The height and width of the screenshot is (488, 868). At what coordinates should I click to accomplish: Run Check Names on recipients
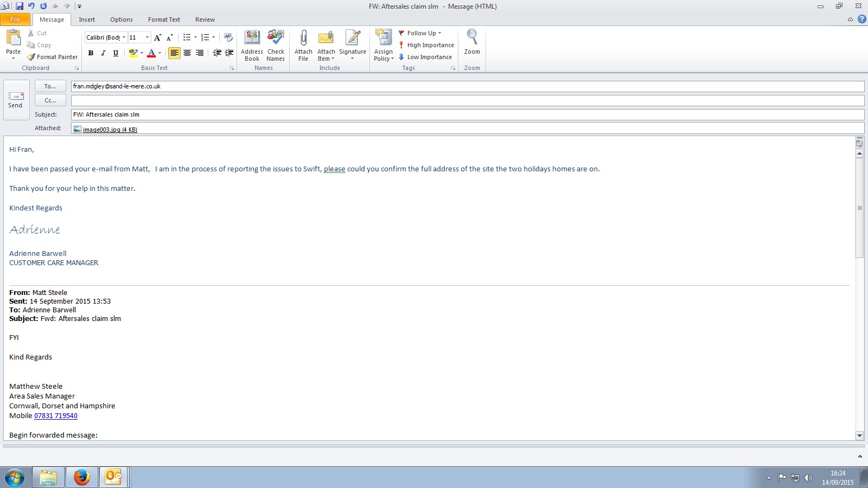[x=276, y=46]
